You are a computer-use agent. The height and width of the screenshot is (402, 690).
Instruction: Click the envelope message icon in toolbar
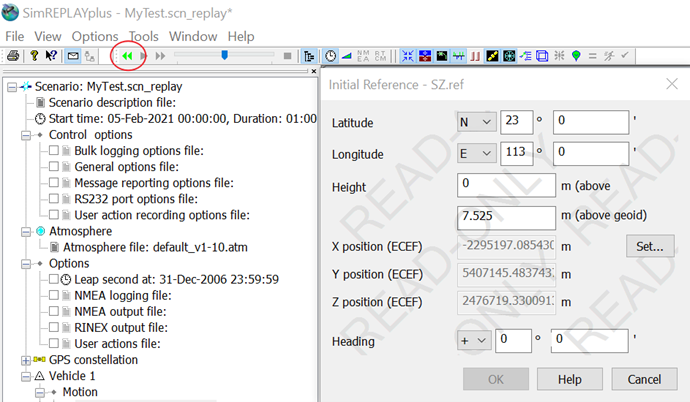pyautogui.click(x=73, y=56)
